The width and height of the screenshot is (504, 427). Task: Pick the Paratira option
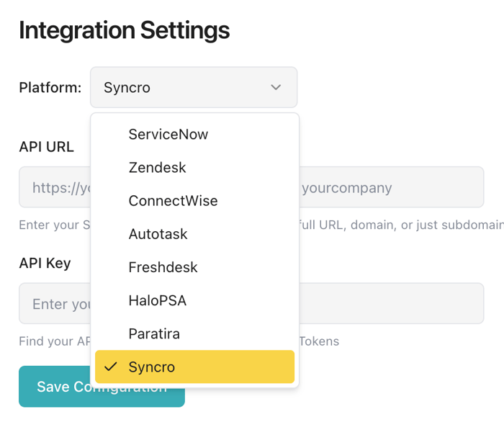(154, 333)
